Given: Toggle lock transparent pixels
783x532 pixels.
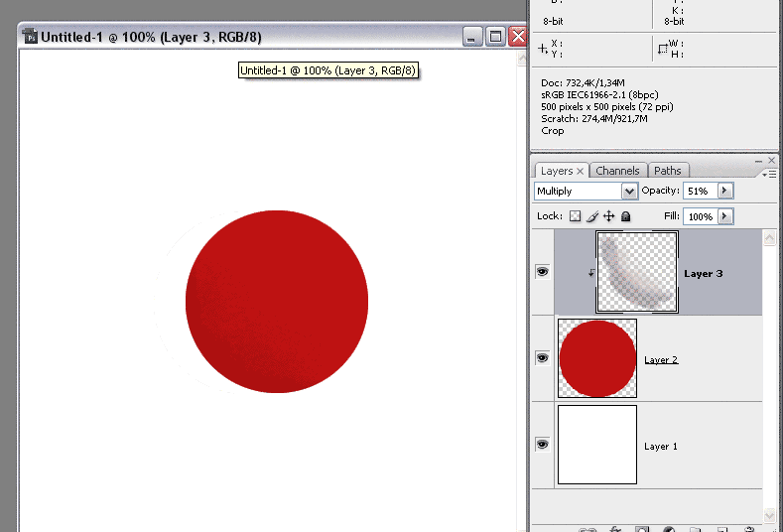Looking at the screenshot, I should tap(576, 216).
